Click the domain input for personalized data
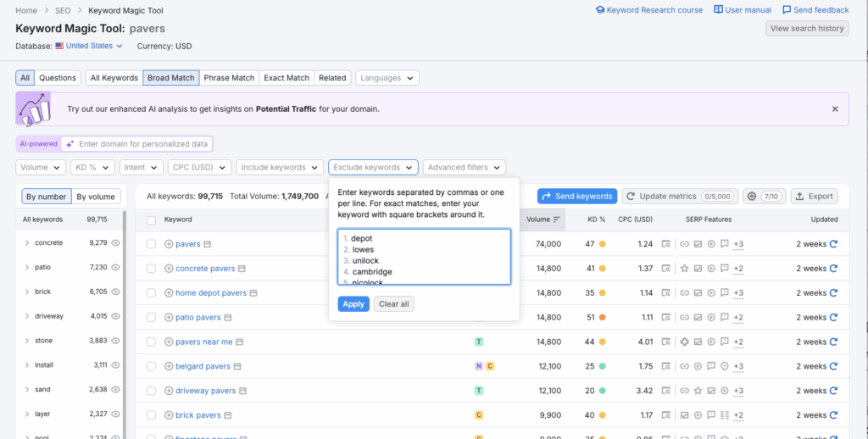 pyautogui.click(x=144, y=144)
